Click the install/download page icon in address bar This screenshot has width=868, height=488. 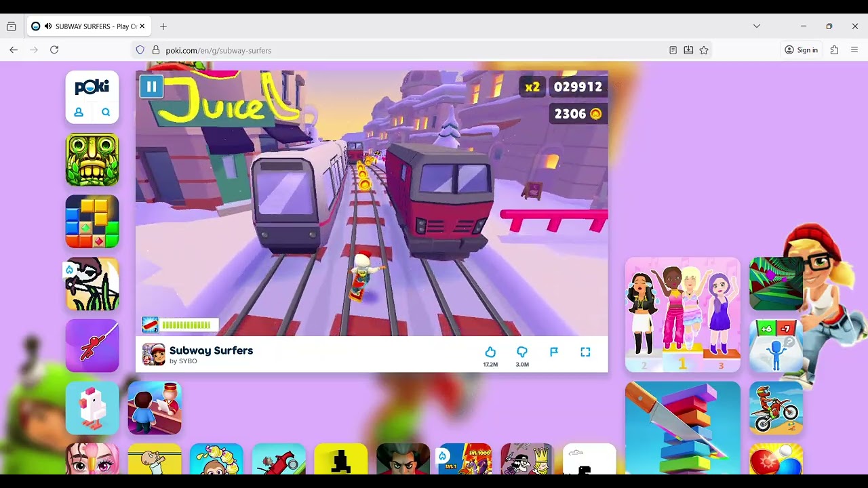pos(688,50)
